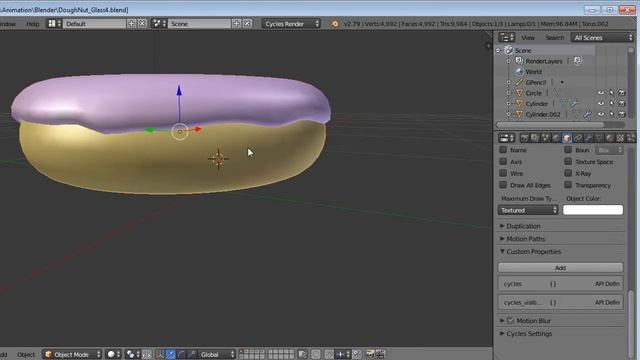
Task: Enable the Draw All Edges checkbox
Action: coord(503,185)
